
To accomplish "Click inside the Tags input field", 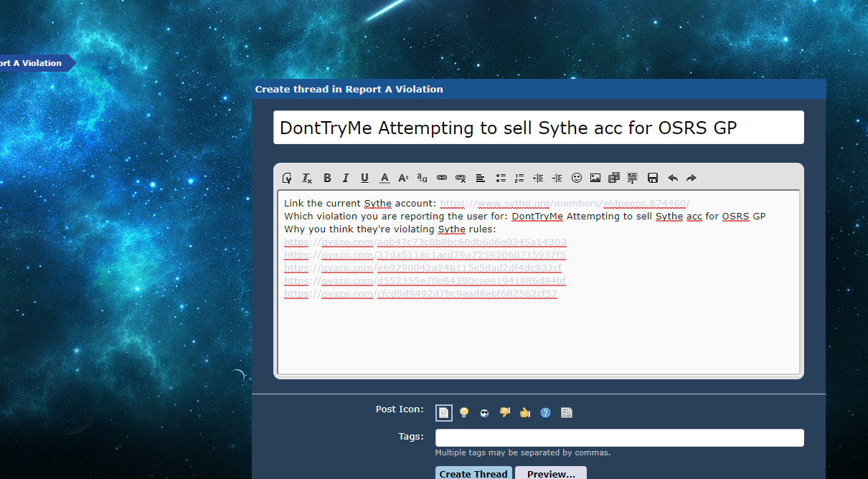I will (x=620, y=437).
